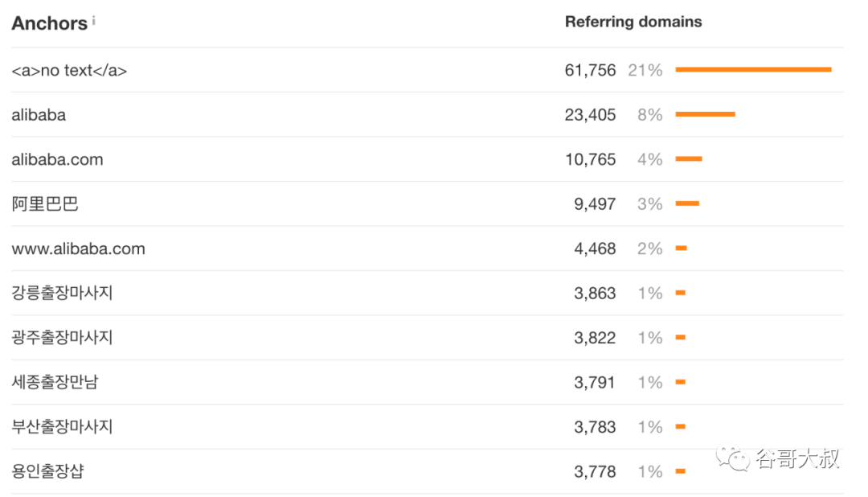Click the WeChat logo watermark icon
868x497 pixels.
click(735, 458)
